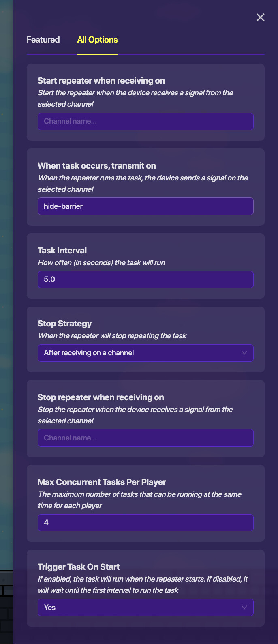
Task: Close the options panel with the X
Action: (x=260, y=17)
